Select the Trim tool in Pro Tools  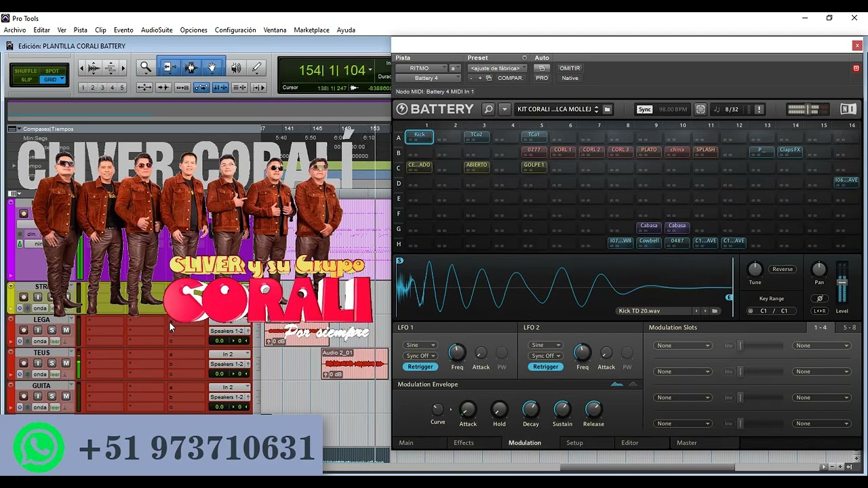point(169,68)
